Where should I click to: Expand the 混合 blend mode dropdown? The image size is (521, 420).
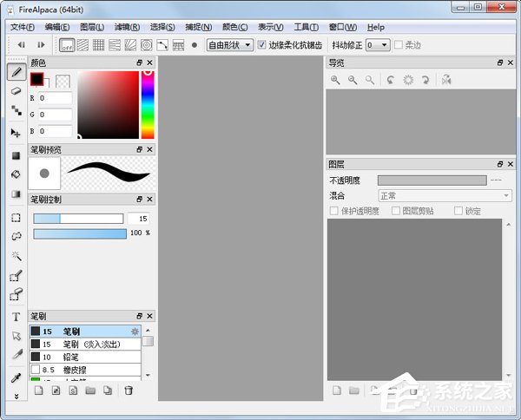click(444, 195)
